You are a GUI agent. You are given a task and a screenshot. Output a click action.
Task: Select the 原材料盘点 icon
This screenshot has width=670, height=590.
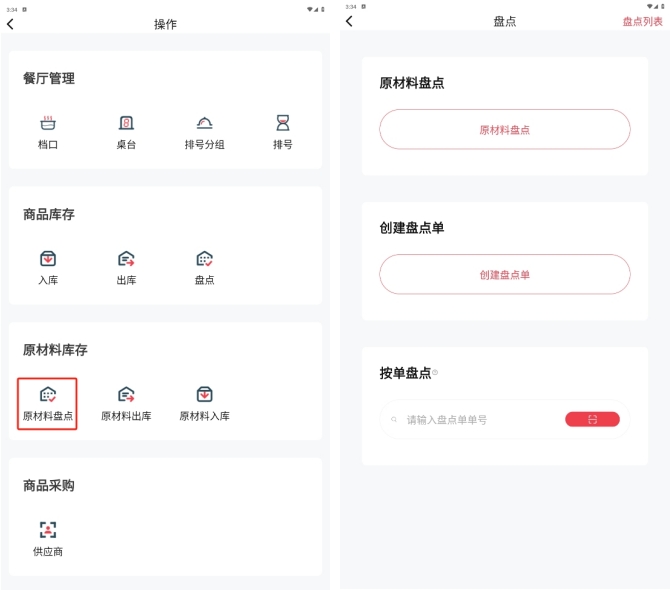point(48,395)
